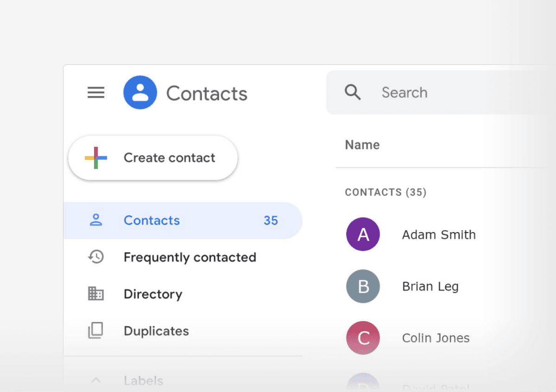
Task: Click the 35 count badge
Action: coord(271,221)
